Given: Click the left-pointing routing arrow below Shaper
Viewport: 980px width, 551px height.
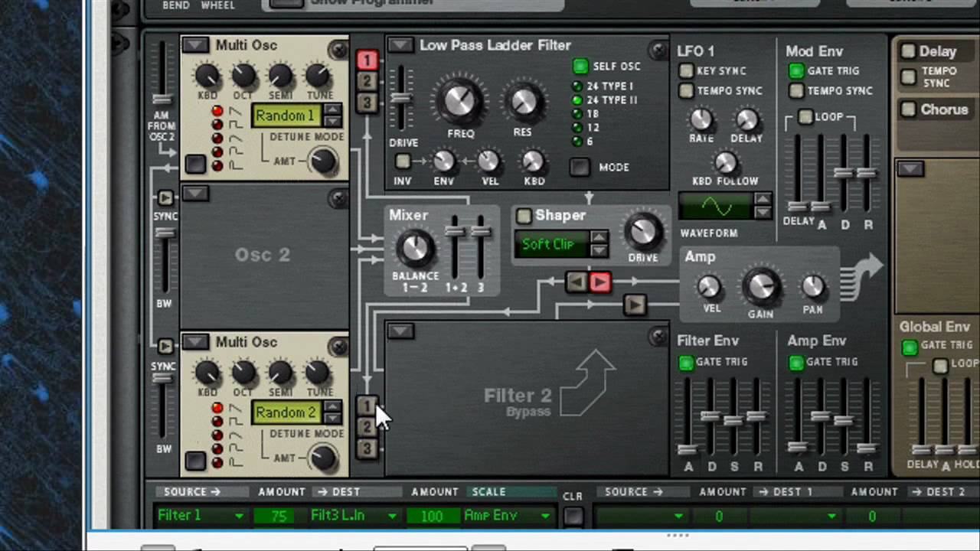Looking at the screenshot, I should [x=577, y=282].
